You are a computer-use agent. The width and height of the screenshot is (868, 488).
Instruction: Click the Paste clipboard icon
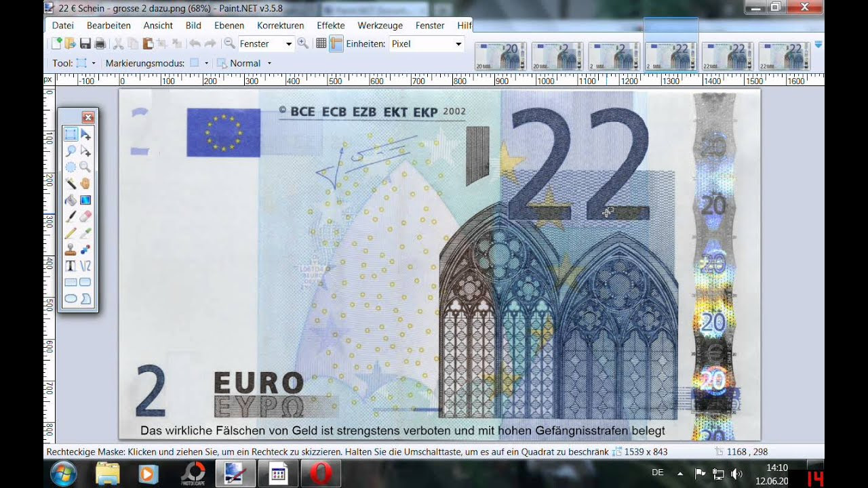click(x=147, y=43)
